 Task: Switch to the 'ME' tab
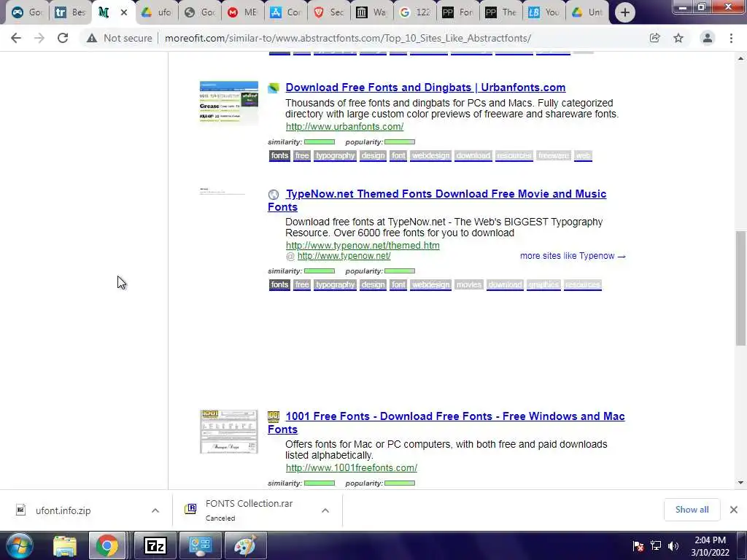pyautogui.click(x=242, y=12)
